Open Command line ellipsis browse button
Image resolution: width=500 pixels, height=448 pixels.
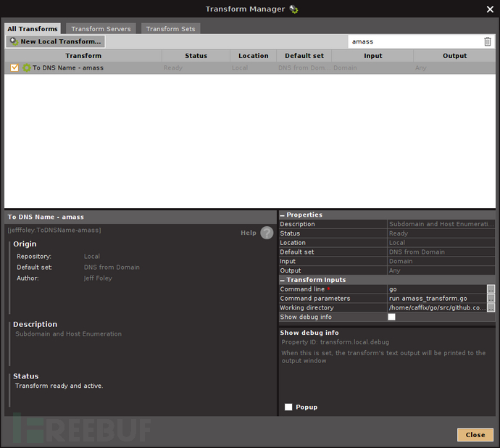tap(491, 289)
